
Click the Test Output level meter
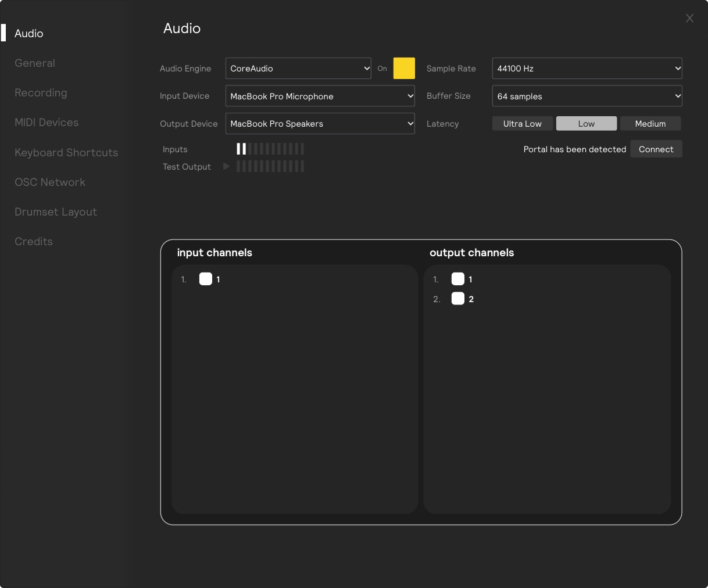click(x=270, y=167)
